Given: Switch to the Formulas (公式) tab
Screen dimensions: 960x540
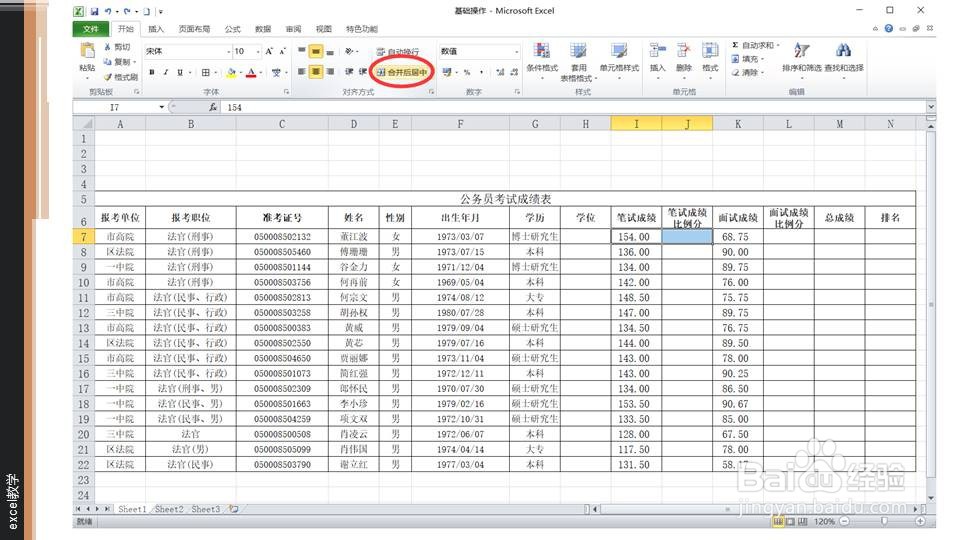Looking at the screenshot, I should point(233,29).
